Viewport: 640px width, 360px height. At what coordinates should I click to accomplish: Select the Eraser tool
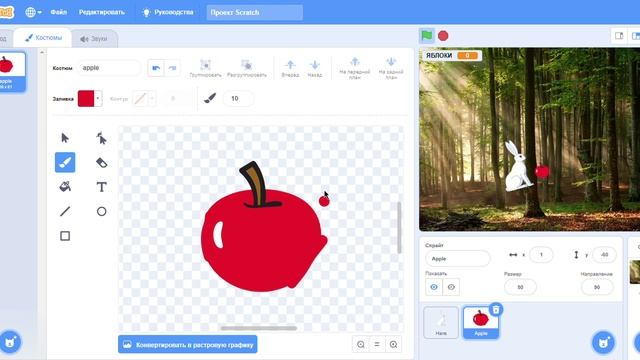tap(101, 162)
